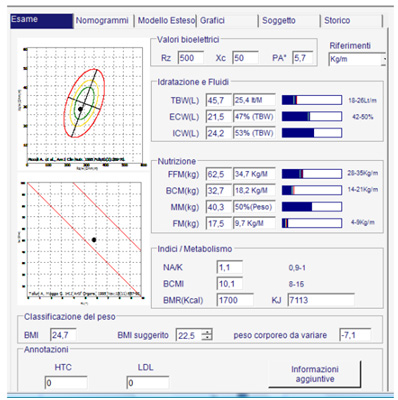The image size is (398, 400).
Task: Select the TBW(L) value 45,7
Action: click(x=218, y=100)
